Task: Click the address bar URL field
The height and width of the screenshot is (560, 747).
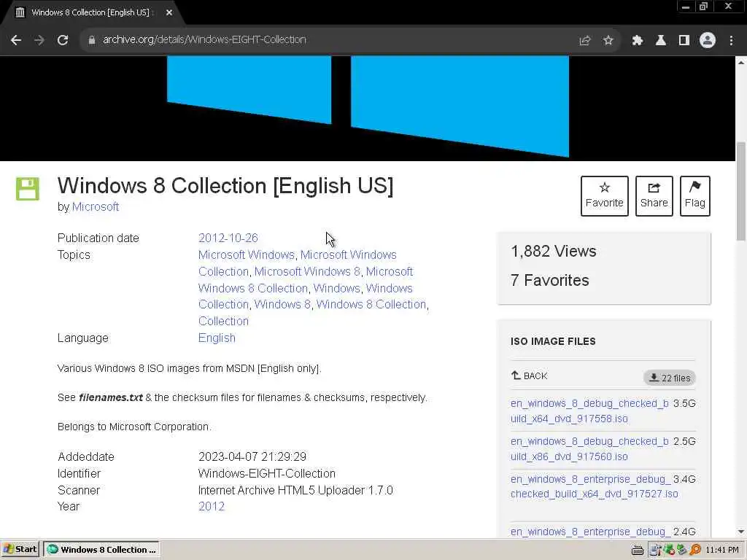Action: tap(329, 40)
